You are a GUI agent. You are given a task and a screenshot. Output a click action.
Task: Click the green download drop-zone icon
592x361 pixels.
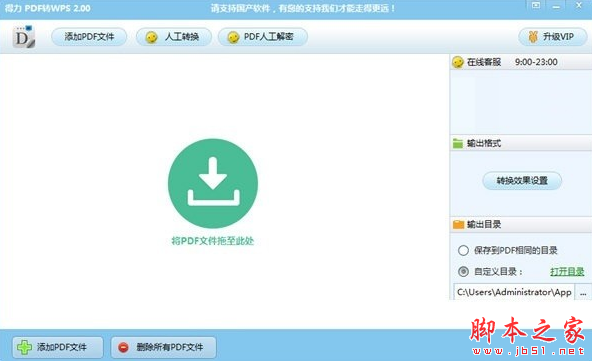click(213, 183)
